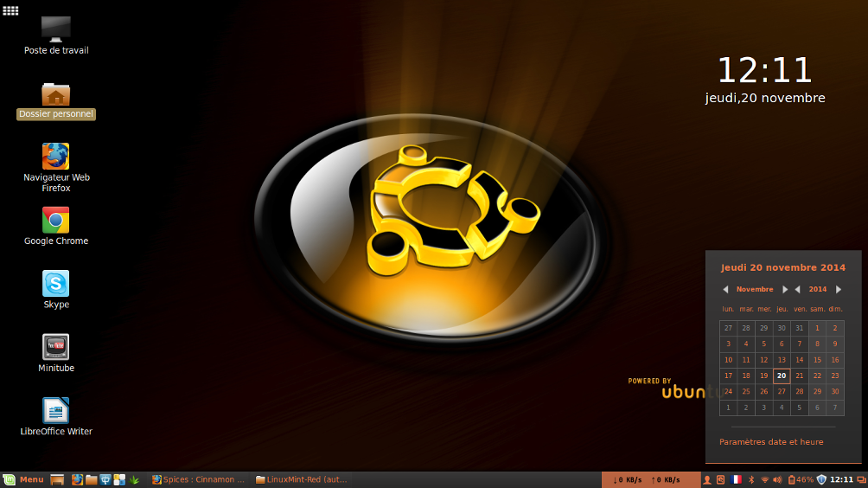This screenshot has height=488, width=868.
Task: Click the Jeudi 20 novembre 2014 calendar header
Action: tap(783, 267)
